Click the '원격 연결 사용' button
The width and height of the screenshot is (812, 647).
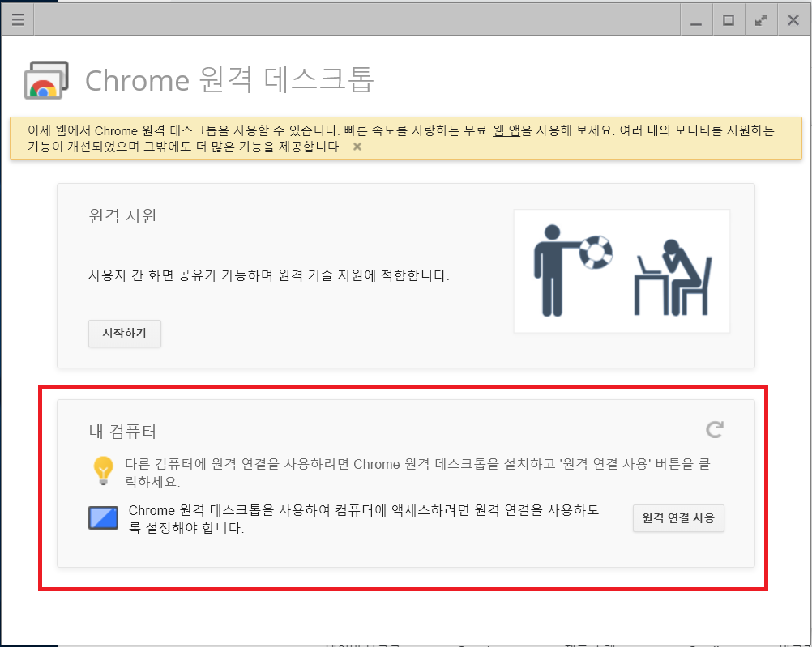[678, 518]
